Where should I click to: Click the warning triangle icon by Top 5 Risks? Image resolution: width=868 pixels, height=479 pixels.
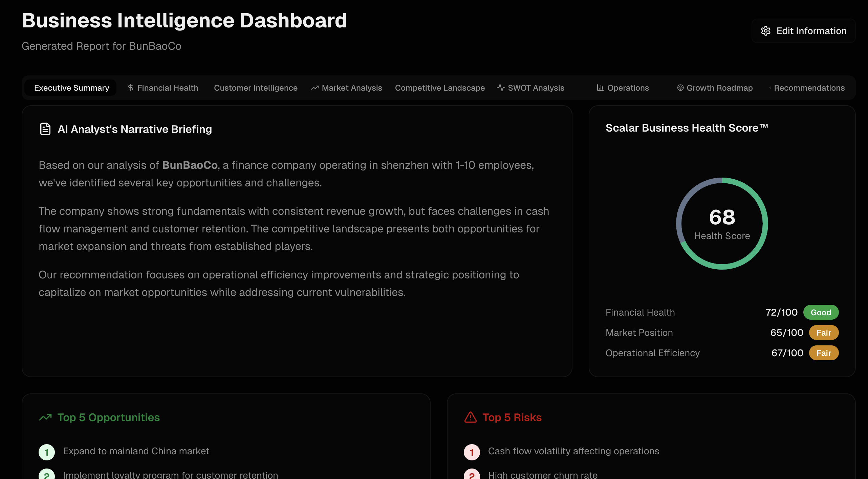pos(471,417)
